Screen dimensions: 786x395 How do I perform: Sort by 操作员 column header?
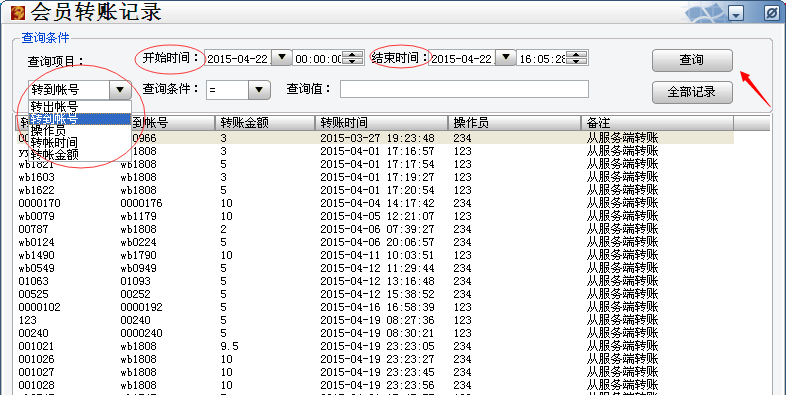(x=515, y=123)
